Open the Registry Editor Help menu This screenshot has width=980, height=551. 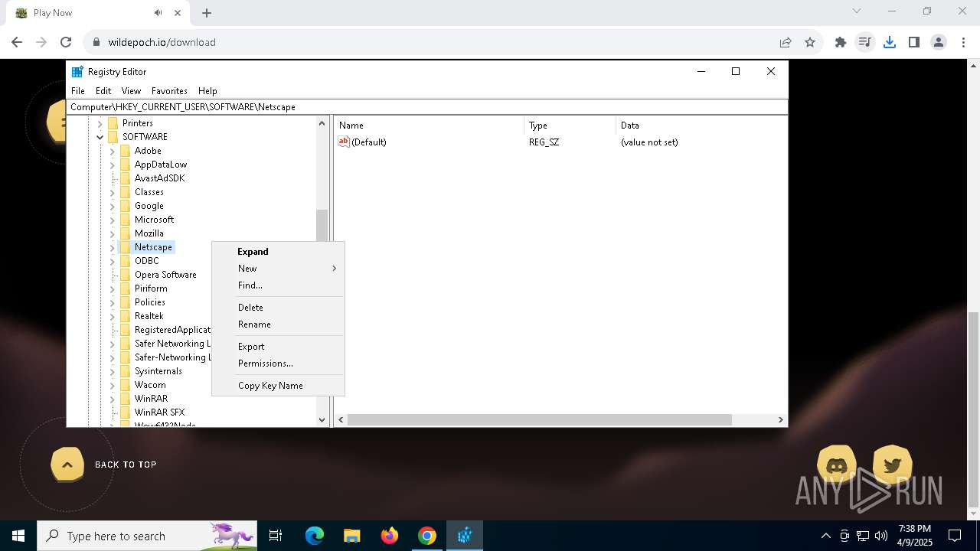tap(207, 90)
